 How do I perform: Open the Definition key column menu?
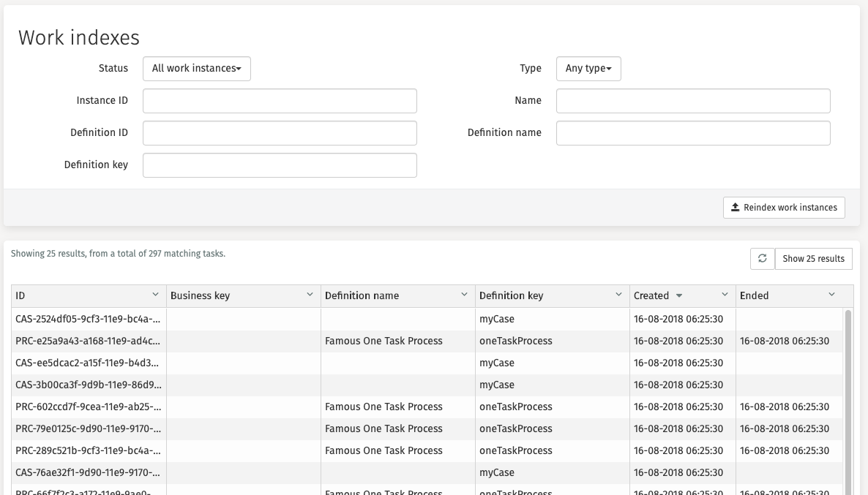619,295
